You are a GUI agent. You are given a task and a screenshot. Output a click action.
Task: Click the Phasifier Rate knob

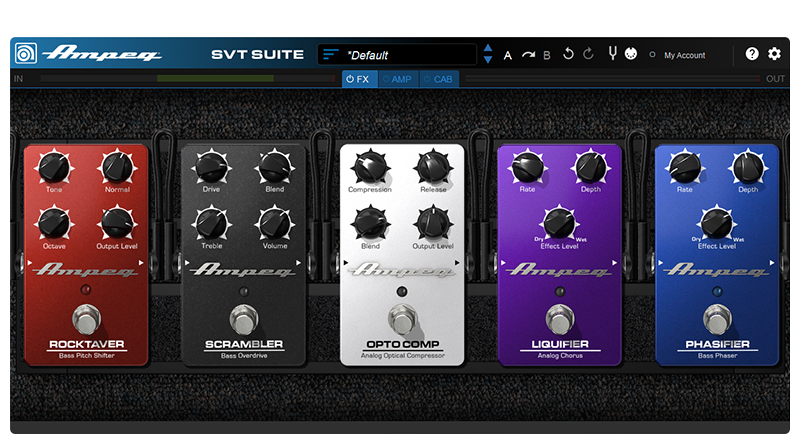(x=685, y=167)
